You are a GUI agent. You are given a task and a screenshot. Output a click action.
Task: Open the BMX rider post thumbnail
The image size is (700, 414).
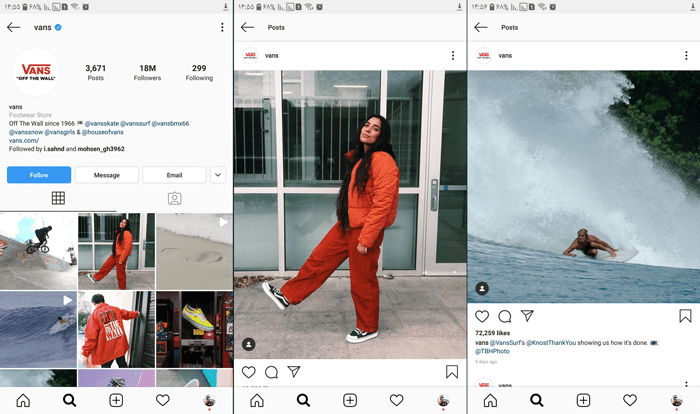[38, 251]
